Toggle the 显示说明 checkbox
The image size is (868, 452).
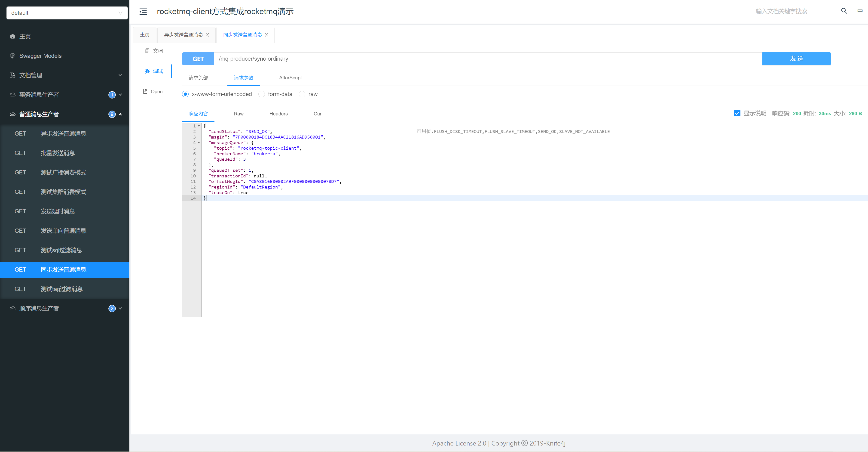737,113
